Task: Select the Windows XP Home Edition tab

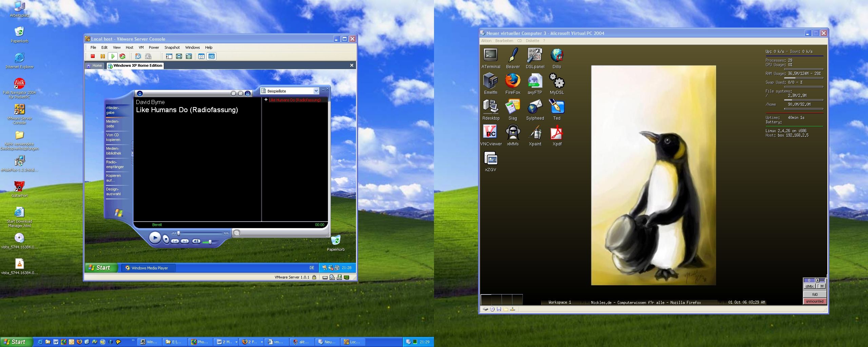Action: 135,66
